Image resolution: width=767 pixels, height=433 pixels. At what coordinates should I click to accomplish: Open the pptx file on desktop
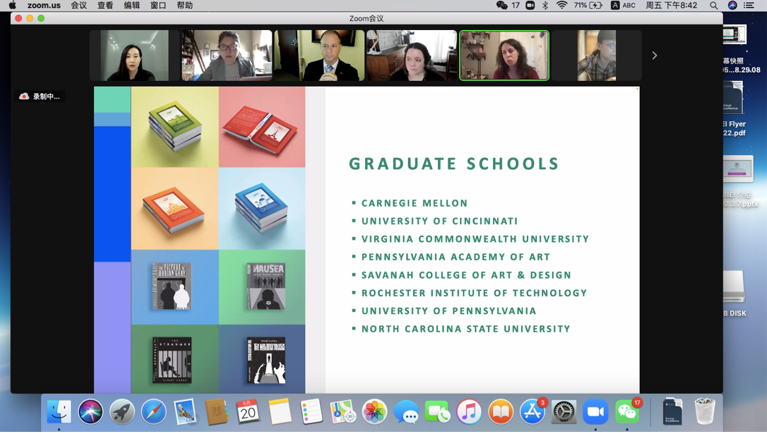pos(739,181)
